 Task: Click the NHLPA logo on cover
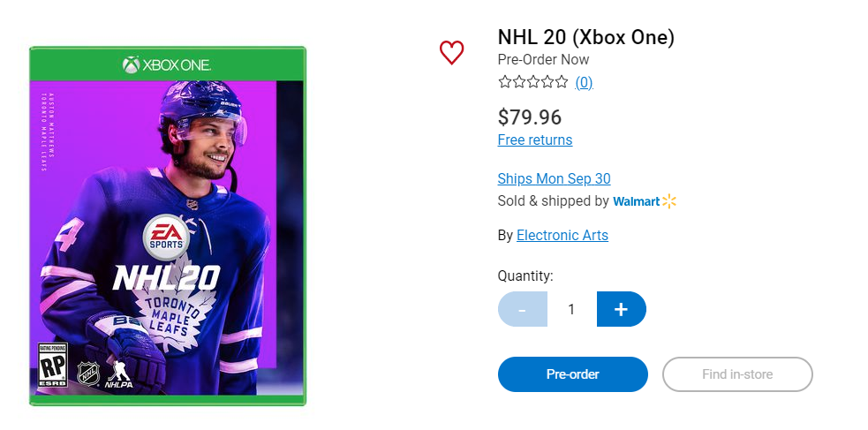119,374
